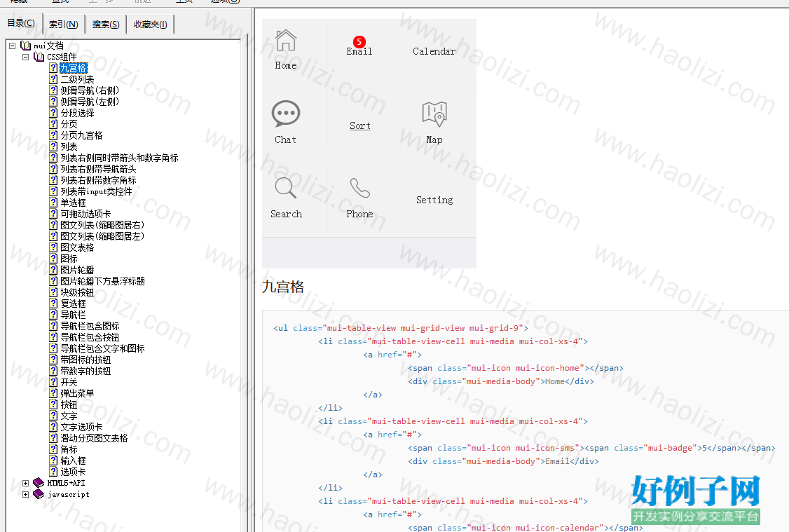The width and height of the screenshot is (789, 532).
Task: Click the javascript closed book icon
Action: [39, 494]
